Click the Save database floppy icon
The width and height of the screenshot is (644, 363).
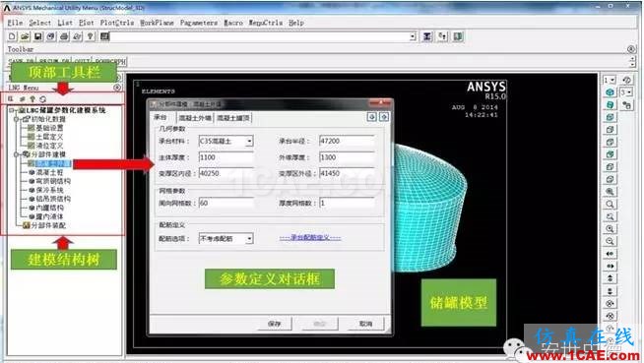coord(37,36)
